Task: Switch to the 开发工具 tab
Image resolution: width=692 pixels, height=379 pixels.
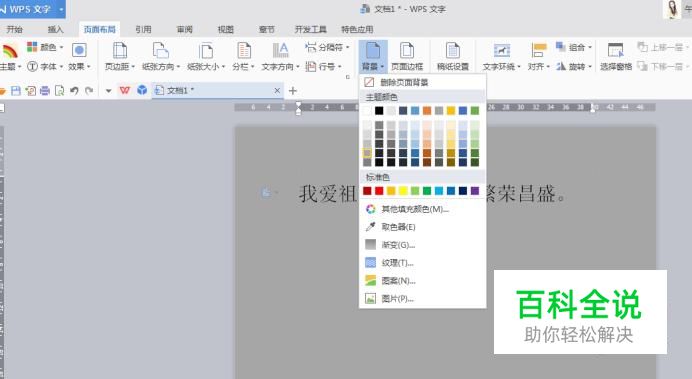Action: (311, 30)
